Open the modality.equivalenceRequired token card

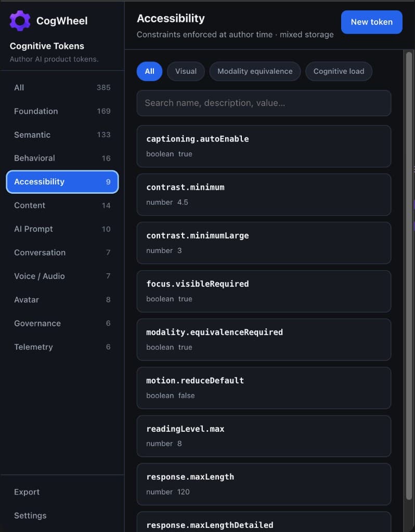(x=264, y=339)
